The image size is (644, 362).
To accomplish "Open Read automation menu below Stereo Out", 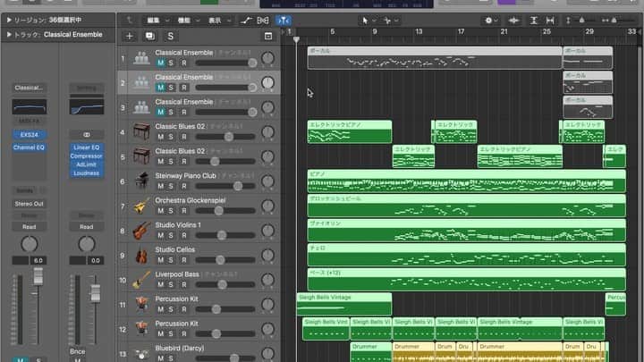I will pos(29,226).
